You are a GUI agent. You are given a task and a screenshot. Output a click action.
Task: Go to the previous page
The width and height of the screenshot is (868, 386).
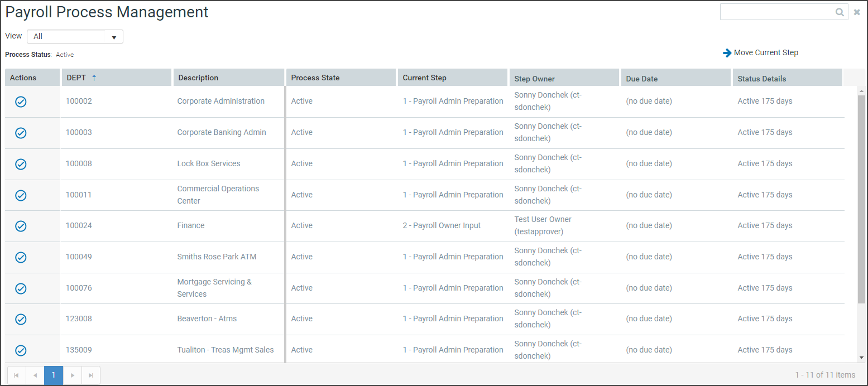click(x=35, y=375)
